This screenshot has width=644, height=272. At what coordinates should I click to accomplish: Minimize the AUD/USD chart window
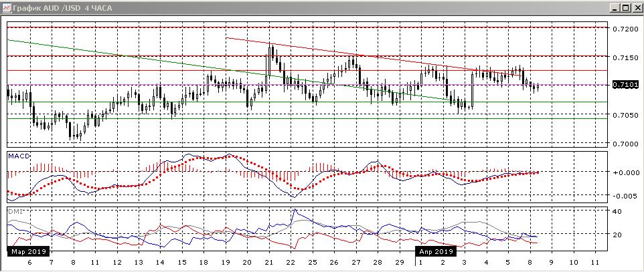pos(615,8)
